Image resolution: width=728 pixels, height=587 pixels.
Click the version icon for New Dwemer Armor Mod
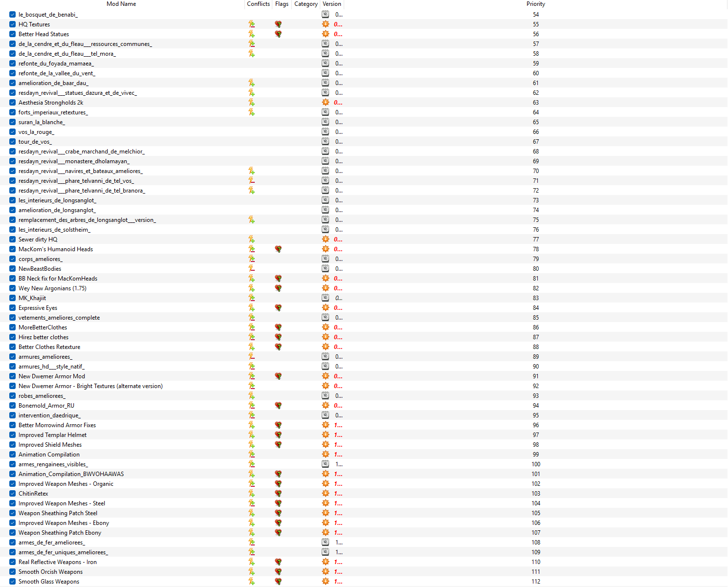(x=326, y=376)
